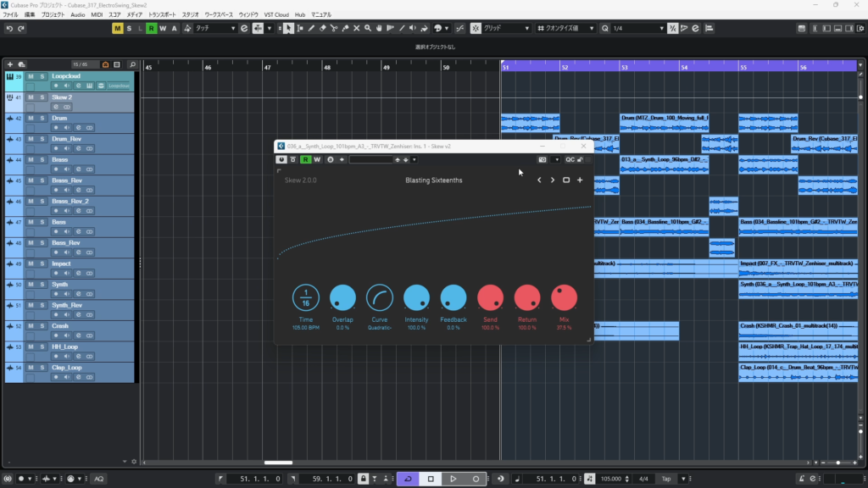This screenshot has height=488, width=868.
Task: Click the AQ button in transport bar
Action: [98, 479]
